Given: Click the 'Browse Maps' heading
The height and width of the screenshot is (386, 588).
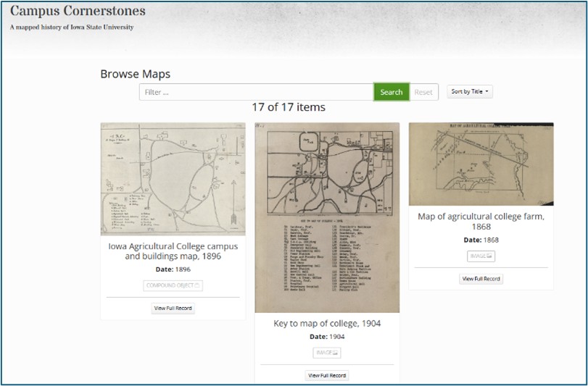Looking at the screenshot, I should pos(136,74).
